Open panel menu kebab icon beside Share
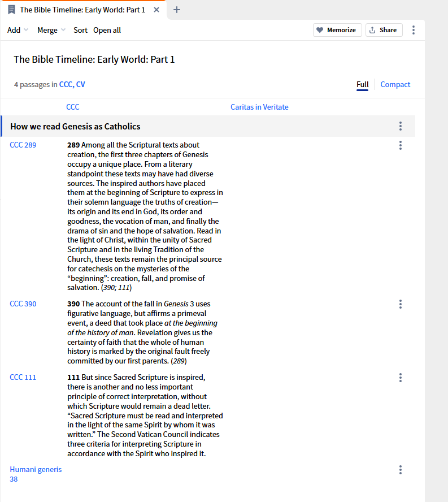The image size is (448, 502). (x=414, y=30)
